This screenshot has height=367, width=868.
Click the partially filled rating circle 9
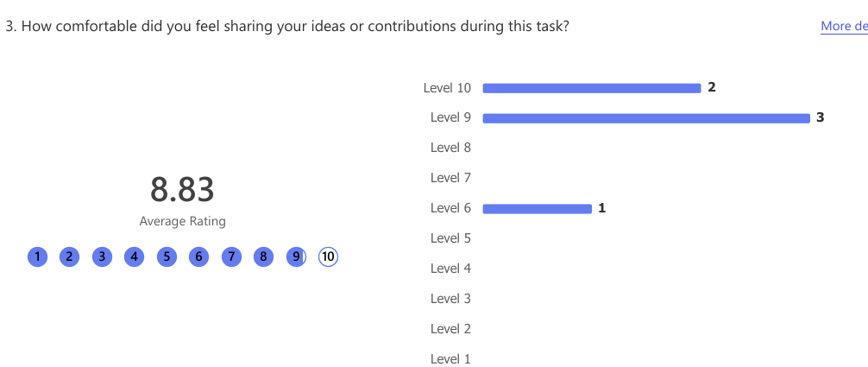point(296,256)
